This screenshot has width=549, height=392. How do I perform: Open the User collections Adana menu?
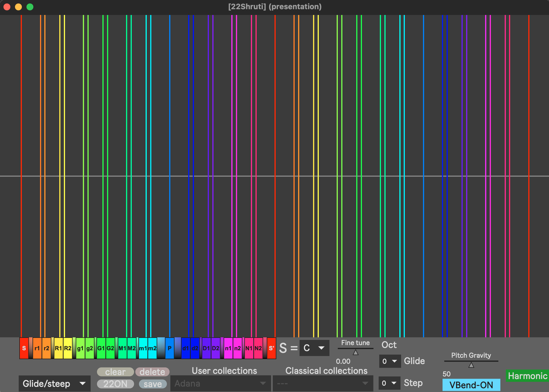coord(220,383)
